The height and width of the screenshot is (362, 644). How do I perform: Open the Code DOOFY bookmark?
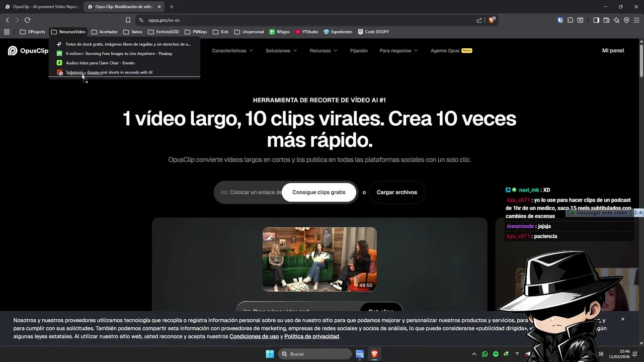pyautogui.click(x=373, y=32)
